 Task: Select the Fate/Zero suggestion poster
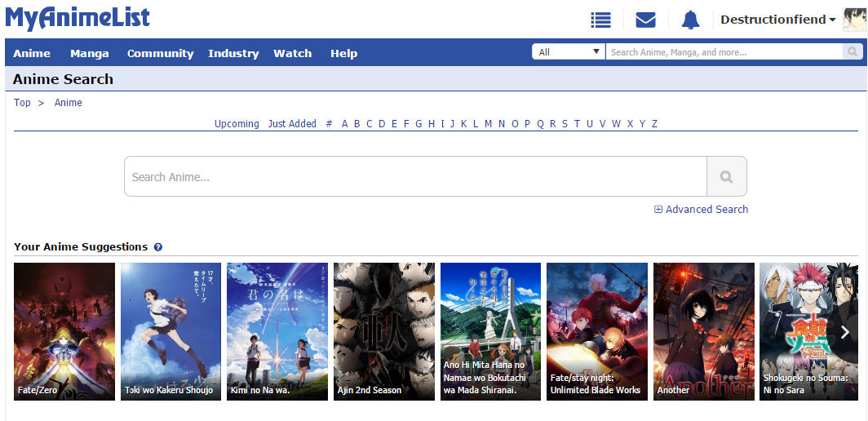point(64,331)
